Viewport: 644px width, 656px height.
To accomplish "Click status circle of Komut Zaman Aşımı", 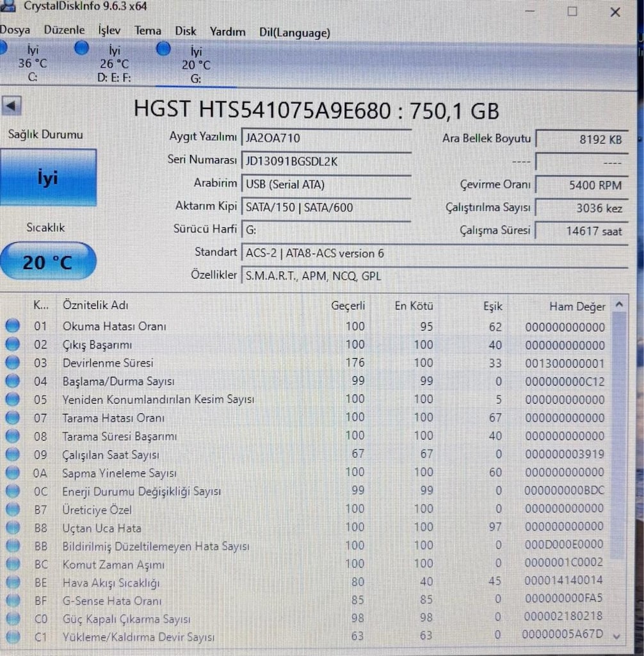I will 13,564.
